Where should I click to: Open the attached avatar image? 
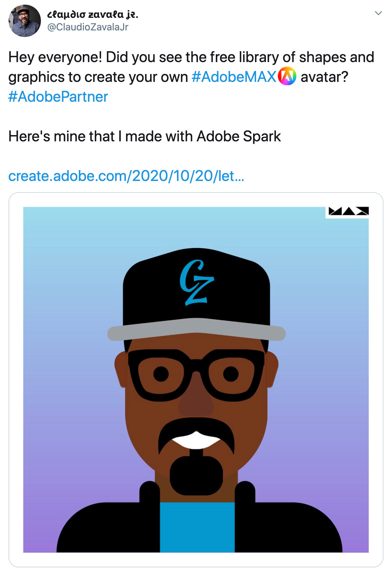point(196,379)
